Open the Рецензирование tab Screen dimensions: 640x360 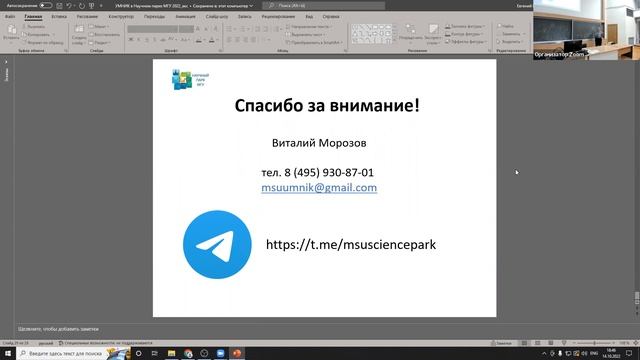pos(278,17)
